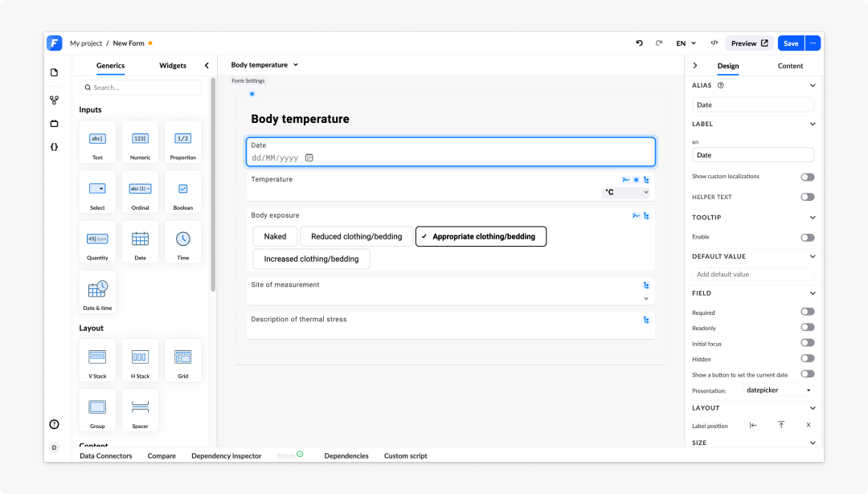Click the Save button

pos(791,43)
